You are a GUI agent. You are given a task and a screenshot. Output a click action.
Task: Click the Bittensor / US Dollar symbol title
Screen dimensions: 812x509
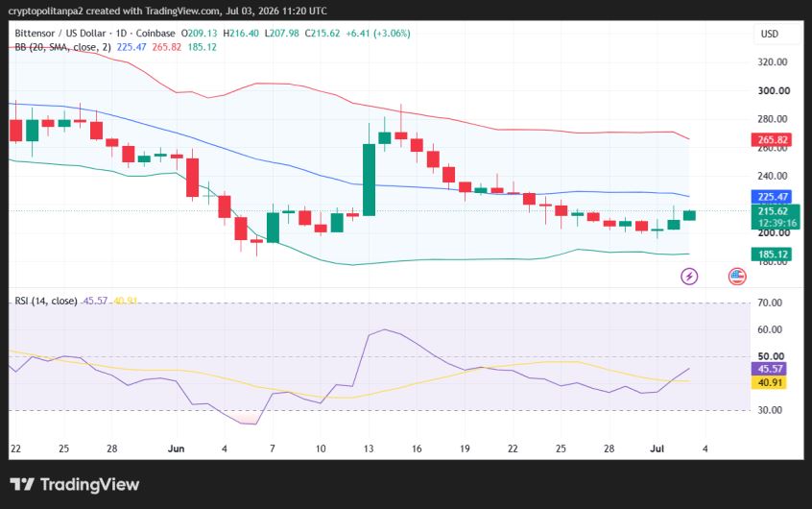pos(60,34)
